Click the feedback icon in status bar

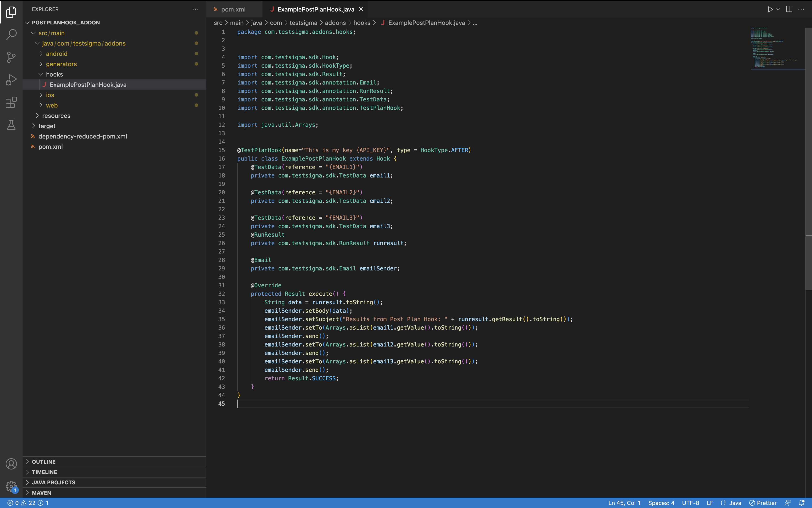click(788, 503)
